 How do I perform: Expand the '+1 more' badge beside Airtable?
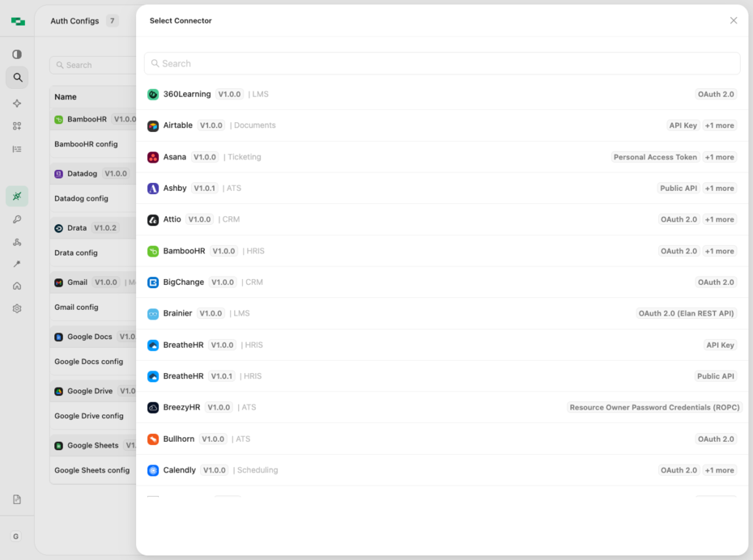pos(719,125)
